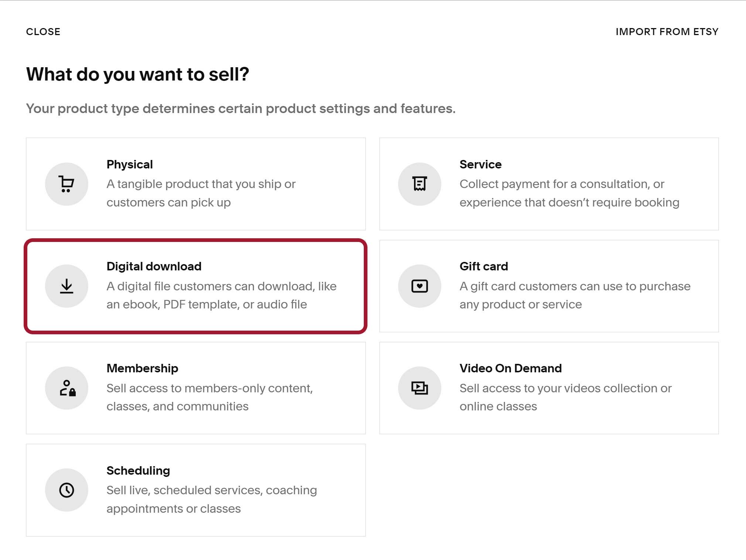This screenshot has height=560, width=746.
Task: Click 'A tangible product that you ship' description
Action: [201, 193]
